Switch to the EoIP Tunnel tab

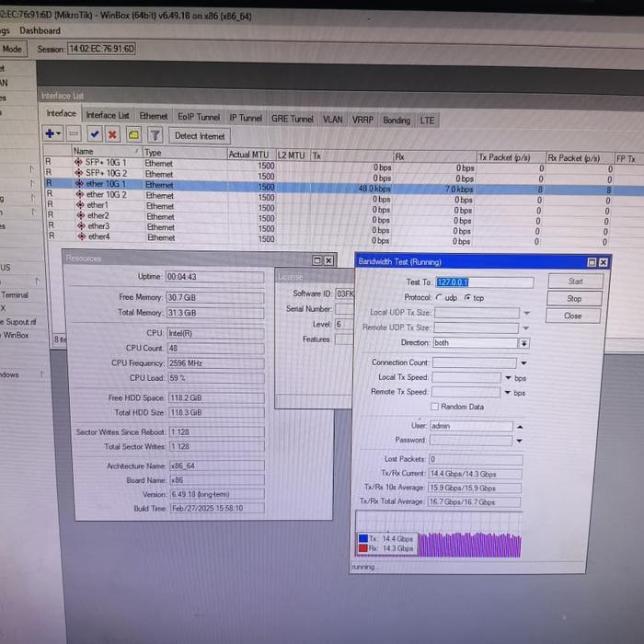pyautogui.click(x=199, y=118)
